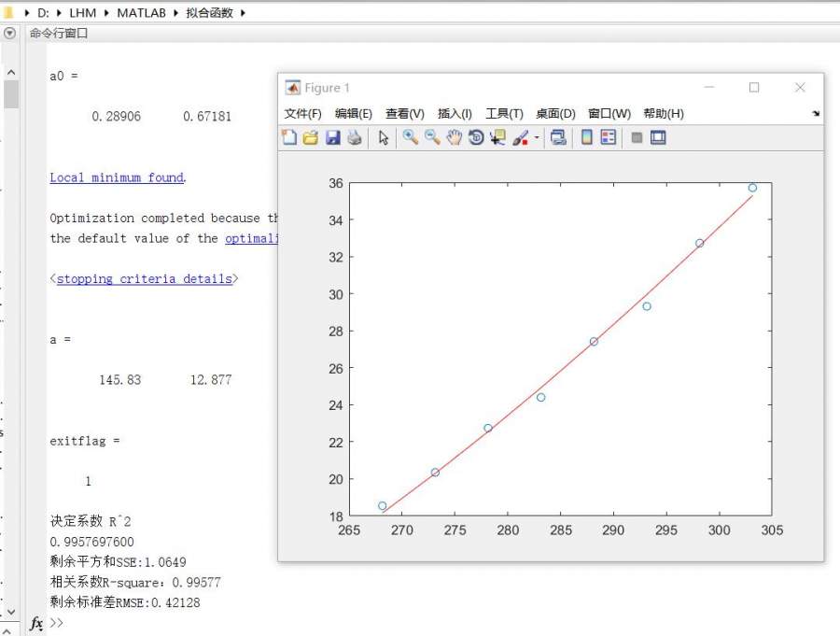The width and height of the screenshot is (840, 636).
Task: Select the Zoom In magnifier tool
Action: pos(410,138)
